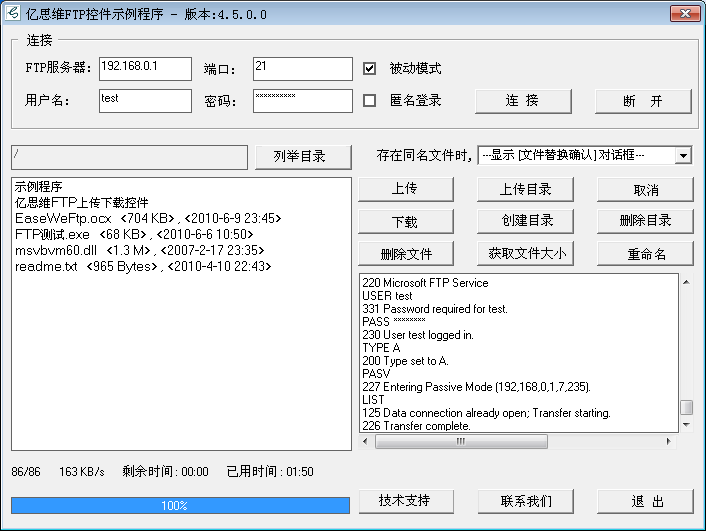Screen dimensions: 706x531
Task: Click the 重命名 rename button
Action: [645, 254]
